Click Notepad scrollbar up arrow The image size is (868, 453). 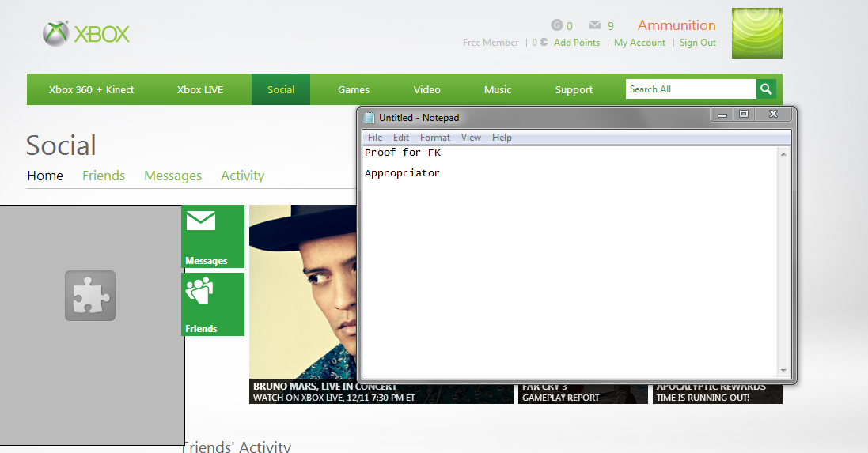coord(783,153)
